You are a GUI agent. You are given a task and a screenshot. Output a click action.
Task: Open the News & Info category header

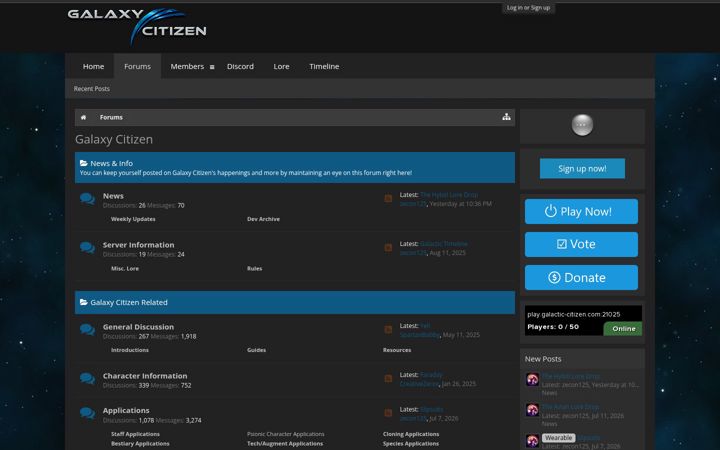(x=112, y=163)
